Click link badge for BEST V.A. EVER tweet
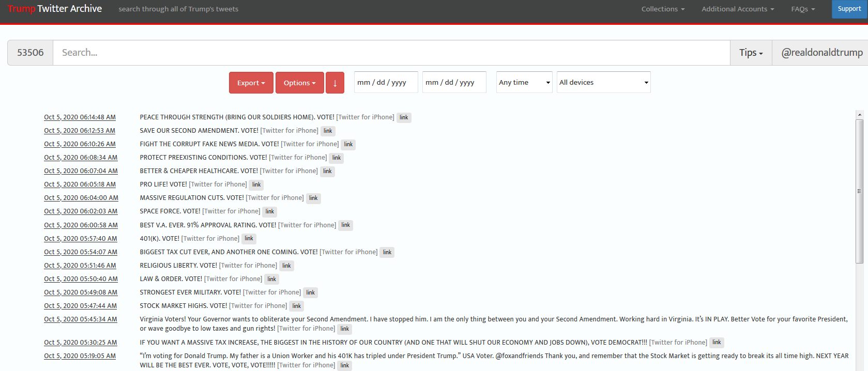This screenshot has height=371, width=868. point(346,225)
